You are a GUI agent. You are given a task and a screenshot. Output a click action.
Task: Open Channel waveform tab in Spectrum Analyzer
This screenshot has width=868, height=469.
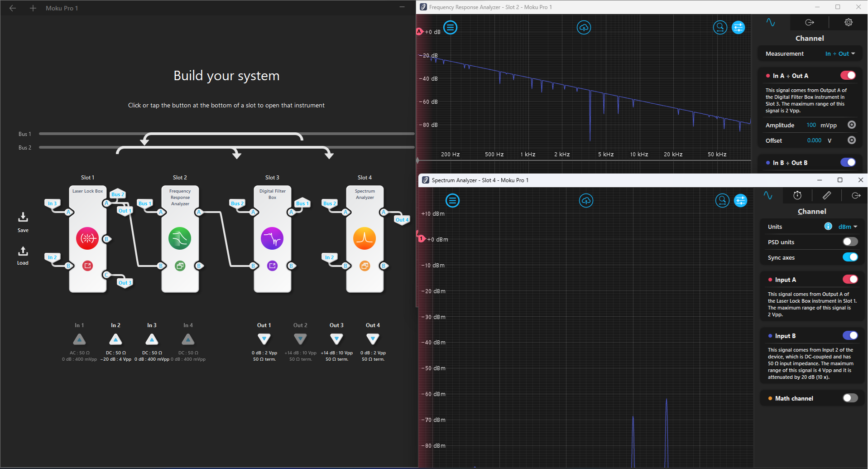click(x=768, y=195)
